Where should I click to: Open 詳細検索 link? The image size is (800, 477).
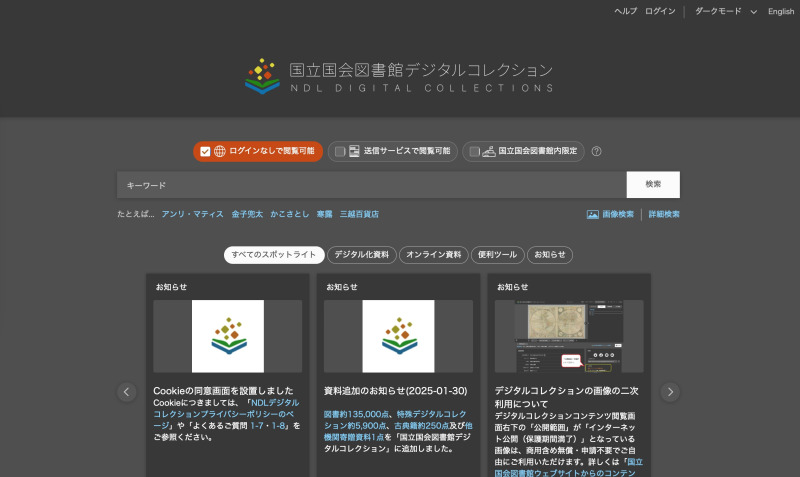[x=664, y=214]
